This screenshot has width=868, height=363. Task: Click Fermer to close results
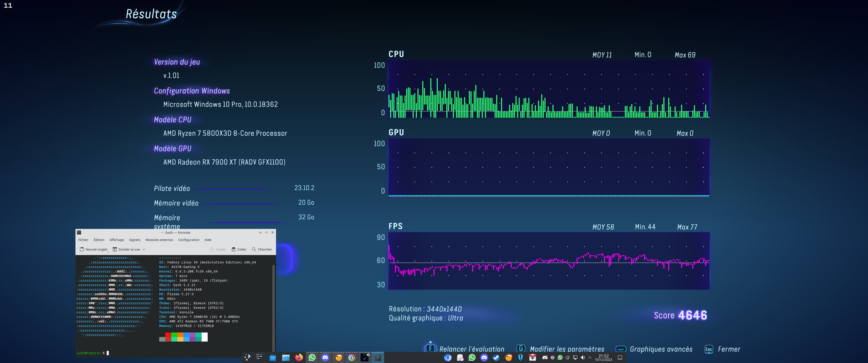click(x=729, y=349)
